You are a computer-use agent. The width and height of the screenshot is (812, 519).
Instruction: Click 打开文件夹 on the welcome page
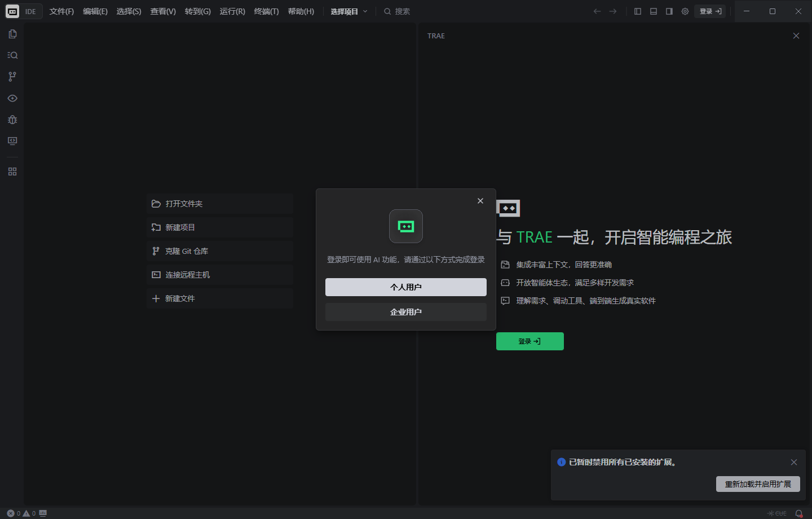(x=220, y=204)
